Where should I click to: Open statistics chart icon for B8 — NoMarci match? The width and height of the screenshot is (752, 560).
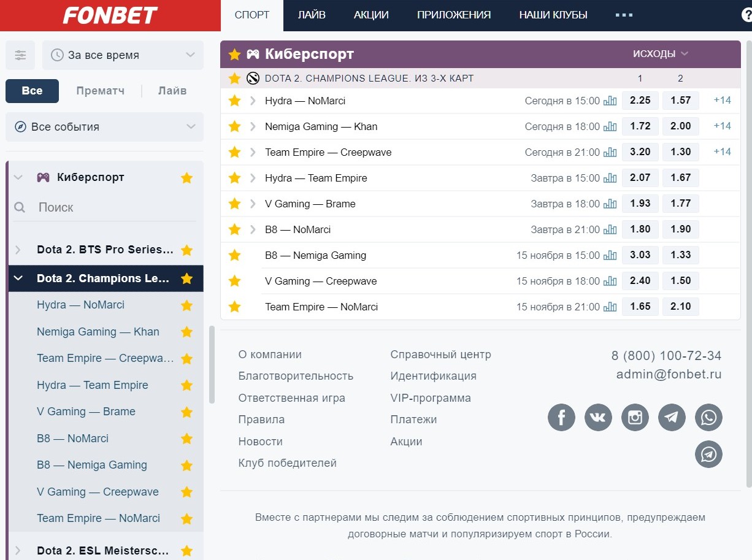pos(610,229)
